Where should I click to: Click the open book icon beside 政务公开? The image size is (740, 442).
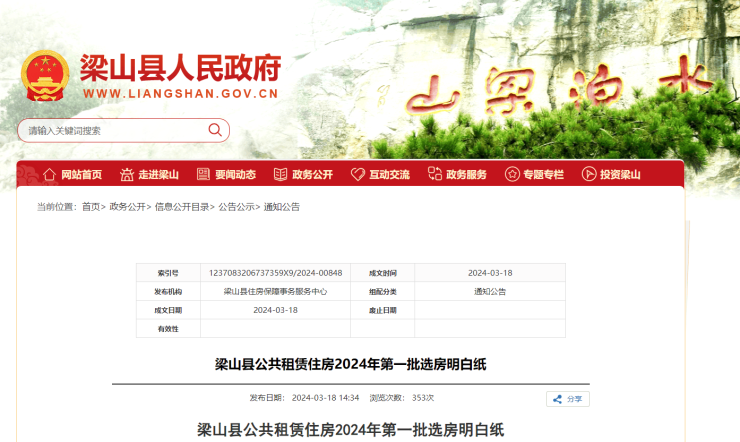(280, 174)
